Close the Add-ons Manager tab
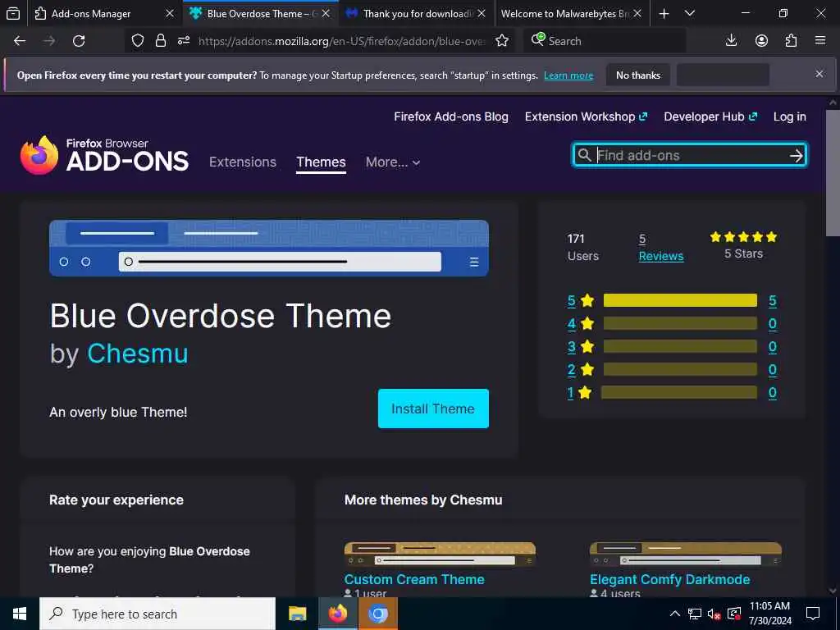 click(x=170, y=13)
